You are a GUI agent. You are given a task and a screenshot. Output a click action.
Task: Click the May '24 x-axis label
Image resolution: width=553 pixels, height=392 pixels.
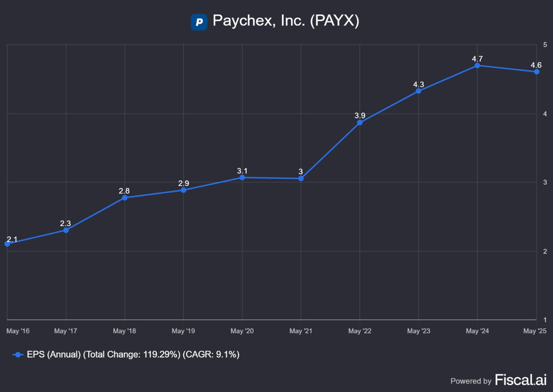[x=477, y=331]
